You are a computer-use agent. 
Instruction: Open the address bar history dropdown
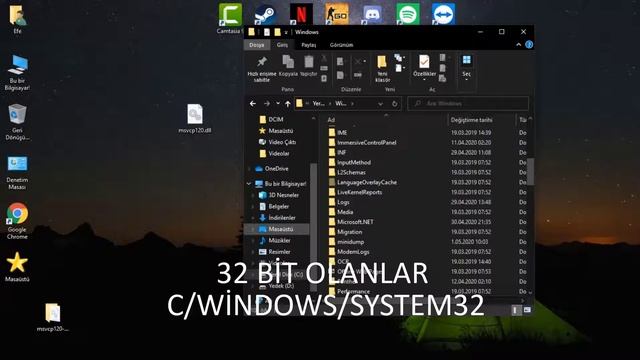pos(380,104)
